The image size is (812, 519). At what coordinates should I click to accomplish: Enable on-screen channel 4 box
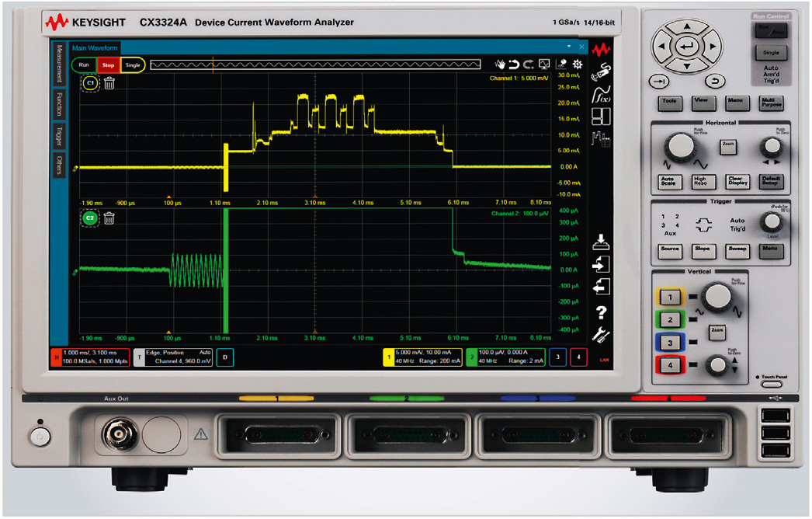tap(578, 357)
